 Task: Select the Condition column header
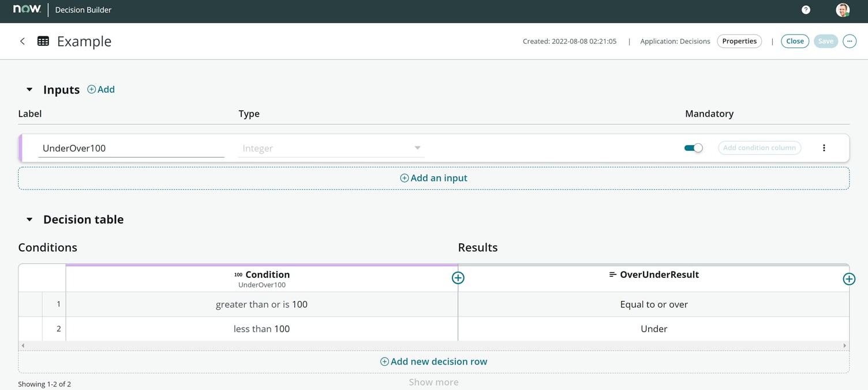(262, 278)
